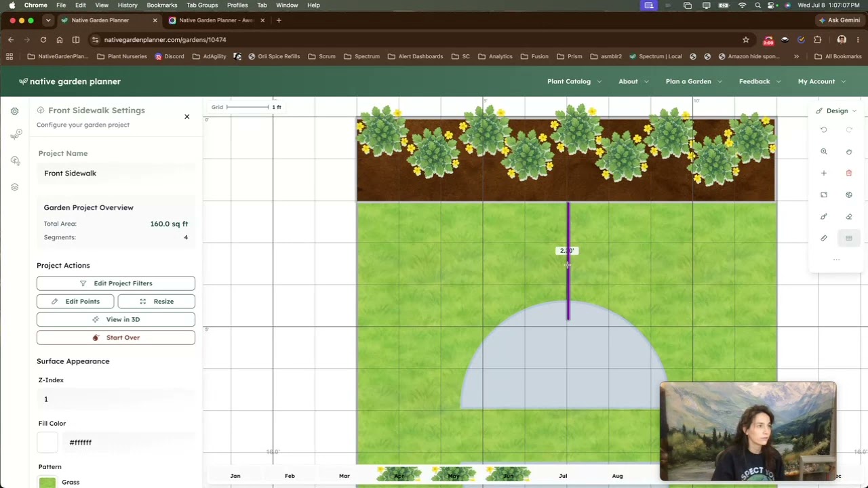
Task: Click the browser reload icon
Action: [43, 40]
